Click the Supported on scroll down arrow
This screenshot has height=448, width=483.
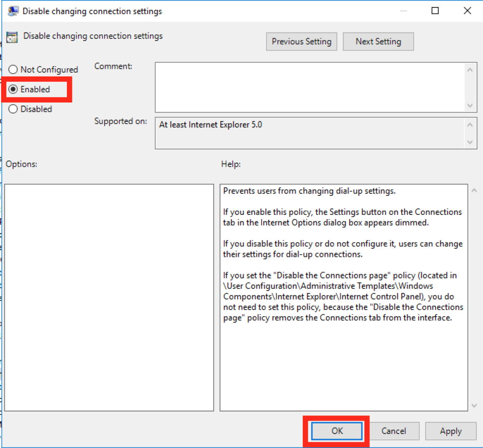click(x=470, y=142)
